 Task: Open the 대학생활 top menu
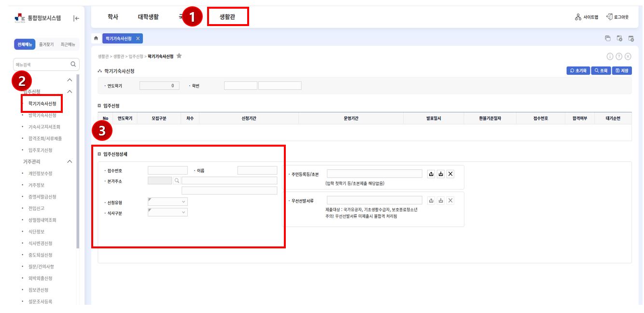[x=148, y=17]
